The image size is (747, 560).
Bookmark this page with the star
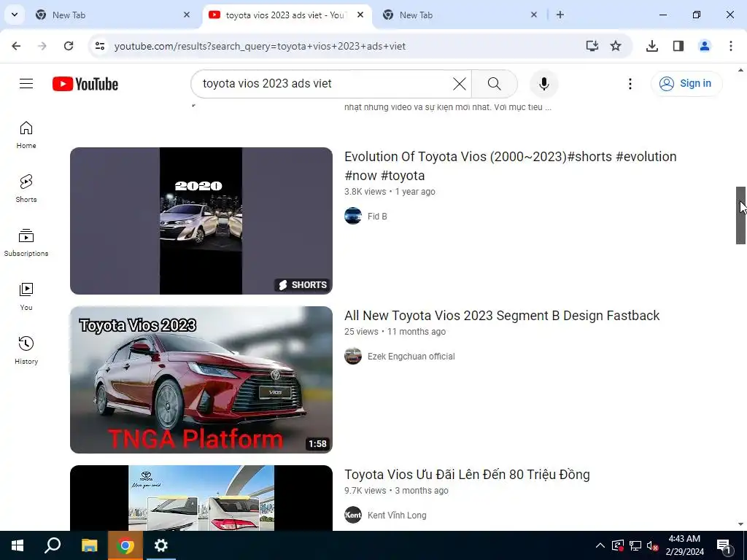pyautogui.click(x=616, y=46)
